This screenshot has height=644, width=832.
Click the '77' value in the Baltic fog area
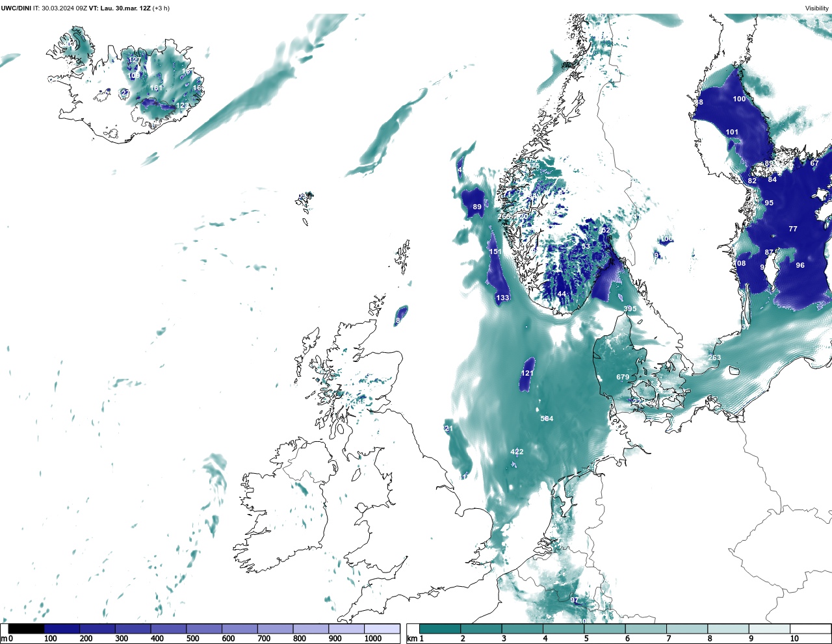click(x=793, y=229)
